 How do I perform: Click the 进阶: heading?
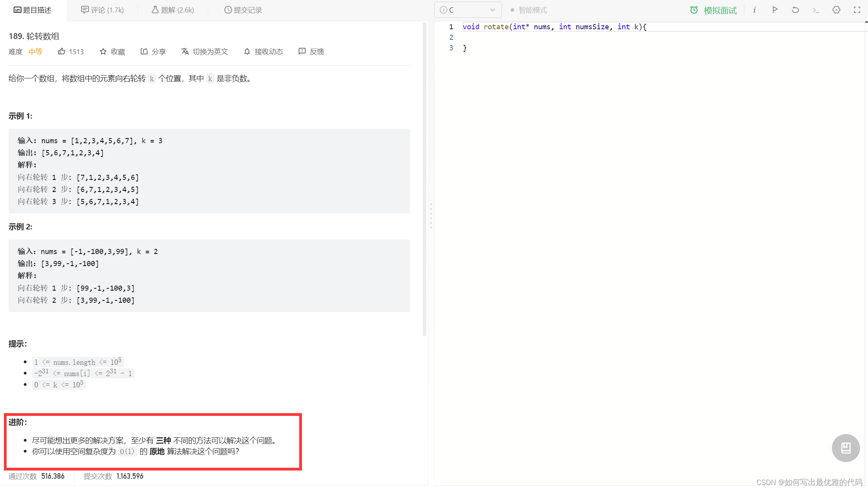click(x=18, y=422)
